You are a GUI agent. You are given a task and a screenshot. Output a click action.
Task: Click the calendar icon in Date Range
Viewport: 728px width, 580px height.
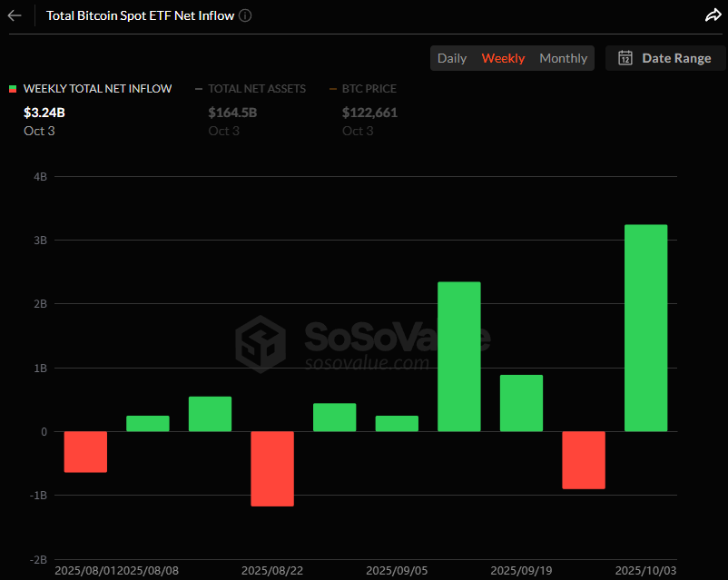(625, 58)
